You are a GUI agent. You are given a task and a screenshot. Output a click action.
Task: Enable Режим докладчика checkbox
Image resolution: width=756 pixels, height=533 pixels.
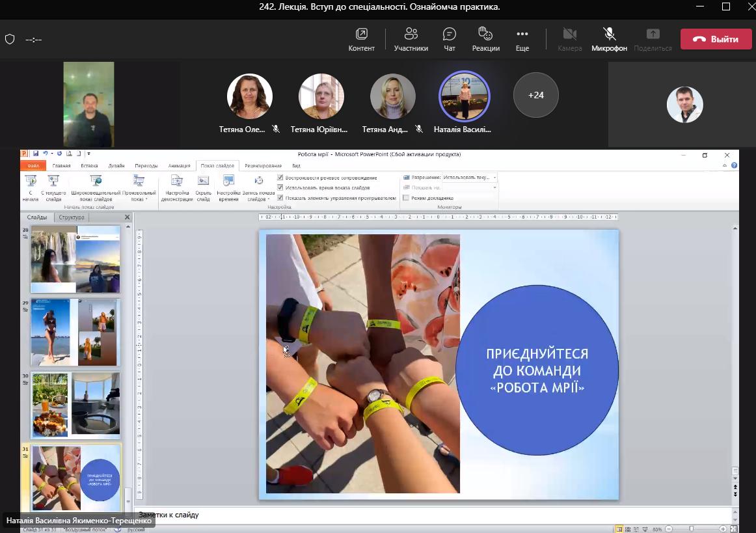coord(407,198)
